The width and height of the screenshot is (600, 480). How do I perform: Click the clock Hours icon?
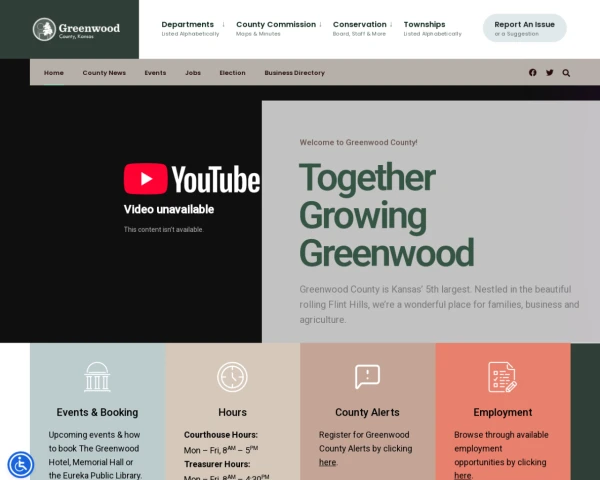[x=232, y=377]
